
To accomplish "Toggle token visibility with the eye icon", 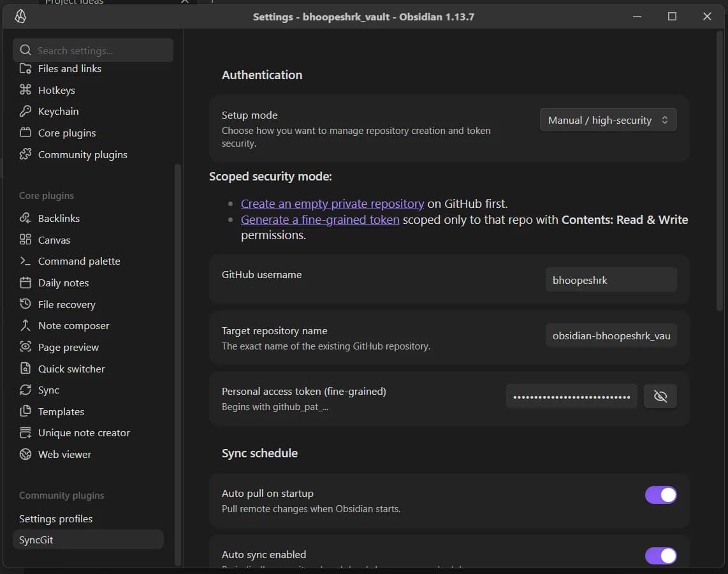I will pyautogui.click(x=660, y=396).
